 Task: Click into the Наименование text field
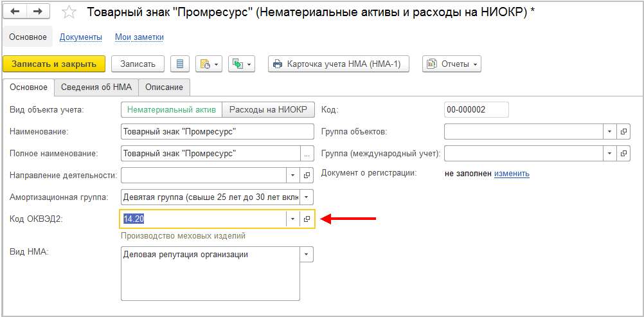pyautogui.click(x=185, y=132)
